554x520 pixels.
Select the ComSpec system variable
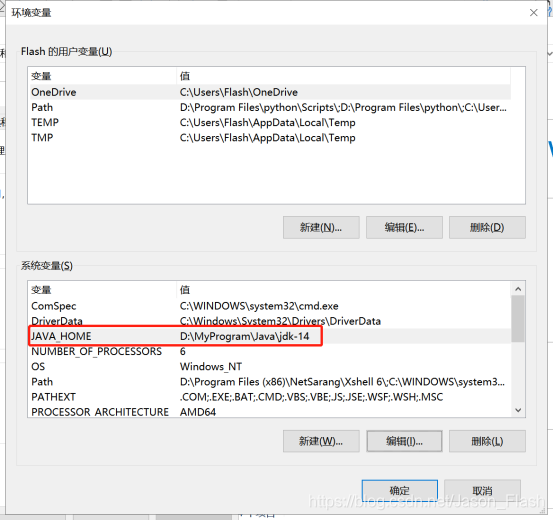269,306
